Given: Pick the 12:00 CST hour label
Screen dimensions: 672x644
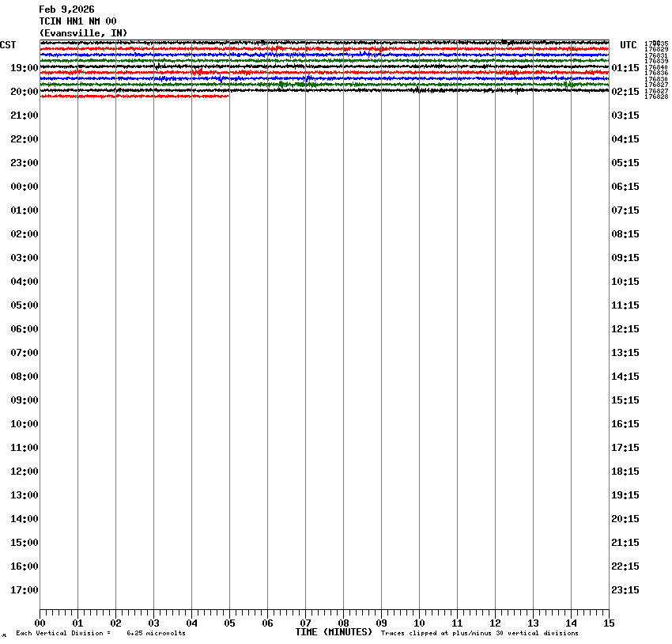Looking at the screenshot, I should tap(24, 472).
